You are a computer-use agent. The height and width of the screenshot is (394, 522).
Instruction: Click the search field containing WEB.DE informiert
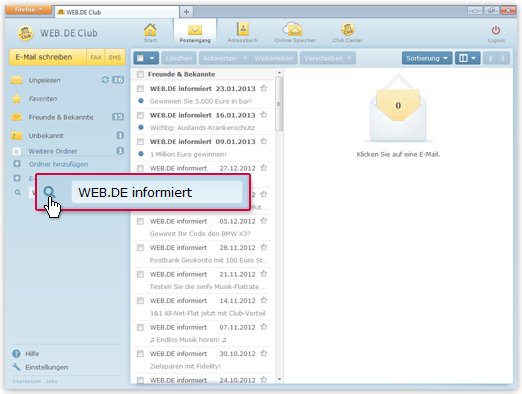pyautogui.click(x=157, y=192)
